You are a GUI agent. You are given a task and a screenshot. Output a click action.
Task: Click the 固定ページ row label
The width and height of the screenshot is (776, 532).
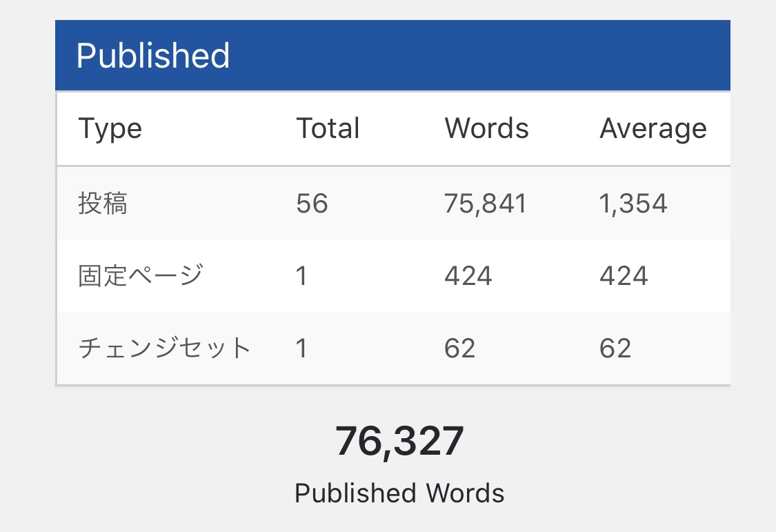pyautogui.click(x=141, y=275)
